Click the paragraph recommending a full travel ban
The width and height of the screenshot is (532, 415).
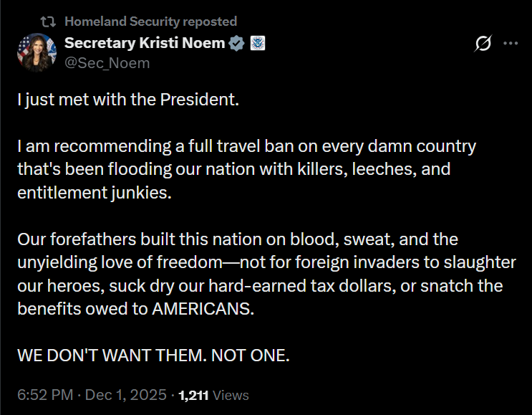pyautogui.click(x=246, y=170)
